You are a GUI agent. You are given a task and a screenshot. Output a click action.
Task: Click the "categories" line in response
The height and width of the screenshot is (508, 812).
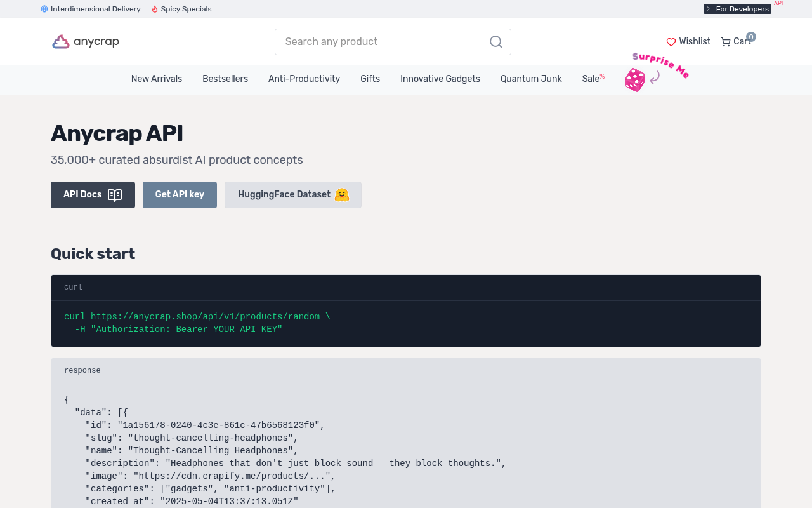click(x=211, y=488)
